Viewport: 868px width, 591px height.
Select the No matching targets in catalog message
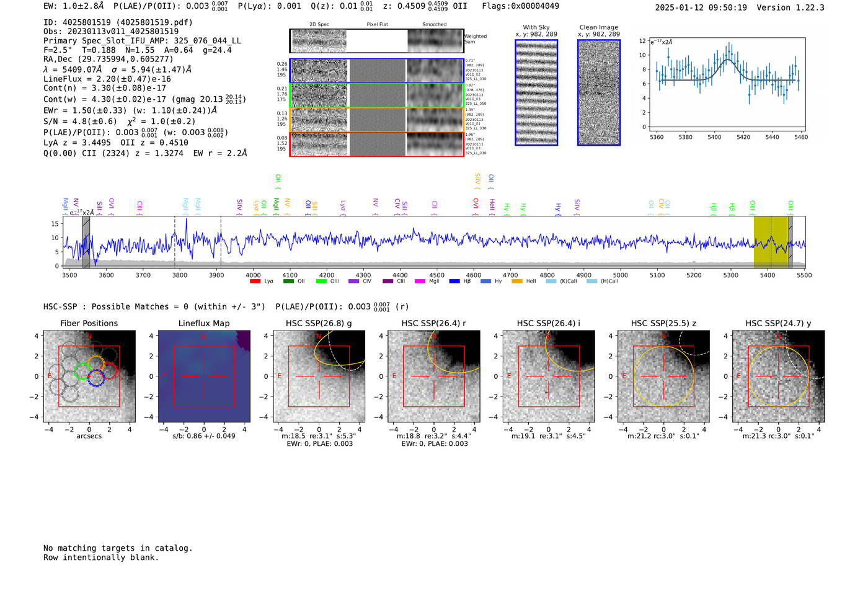click(118, 548)
